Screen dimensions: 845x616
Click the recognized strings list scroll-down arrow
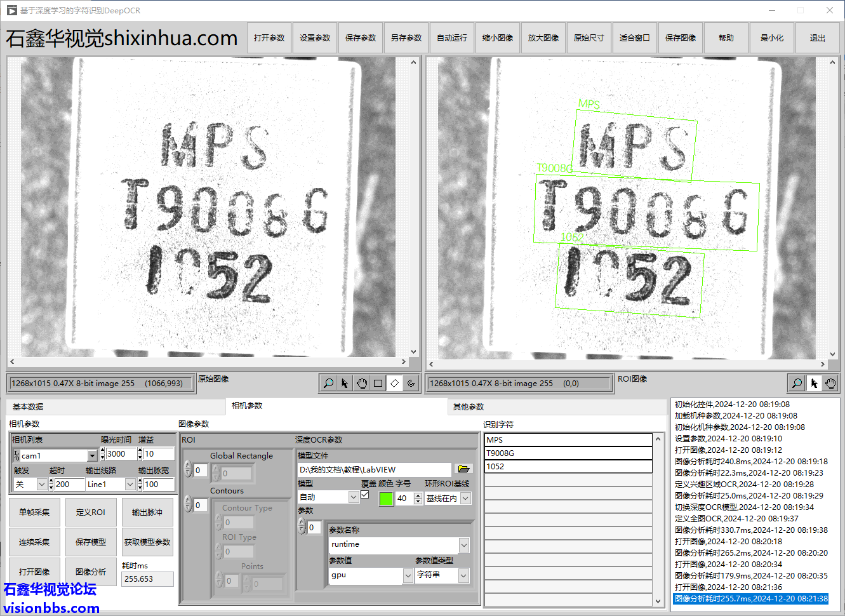[x=658, y=600]
